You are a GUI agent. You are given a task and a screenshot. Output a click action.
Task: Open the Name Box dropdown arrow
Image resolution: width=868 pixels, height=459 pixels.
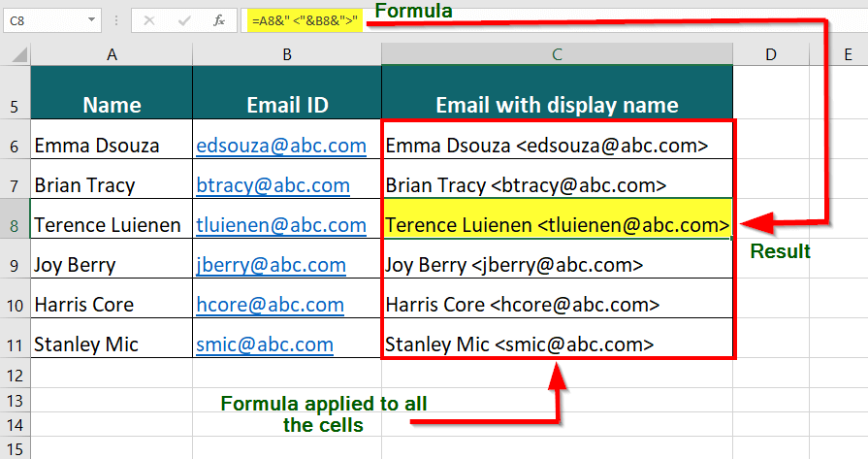pyautogui.click(x=91, y=19)
